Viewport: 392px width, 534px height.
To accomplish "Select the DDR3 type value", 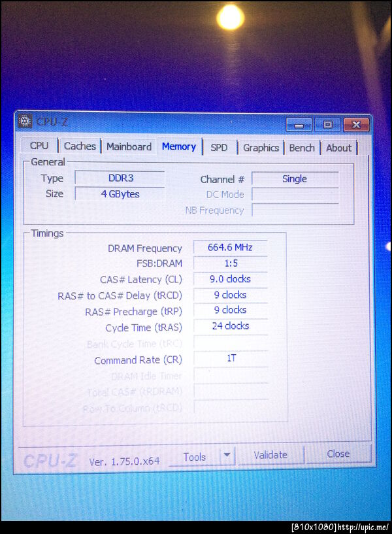I will [x=120, y=178].
